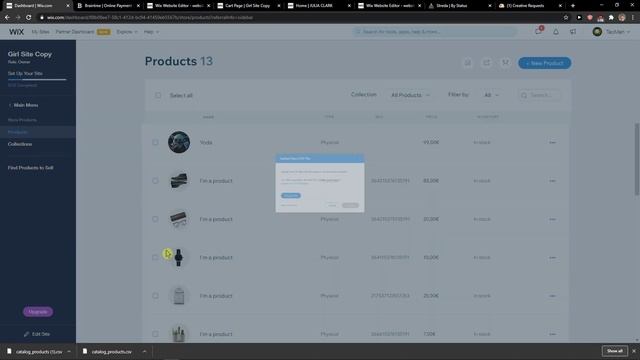
Task: Close the downloads bar with X
Action: tap(634, 351)
